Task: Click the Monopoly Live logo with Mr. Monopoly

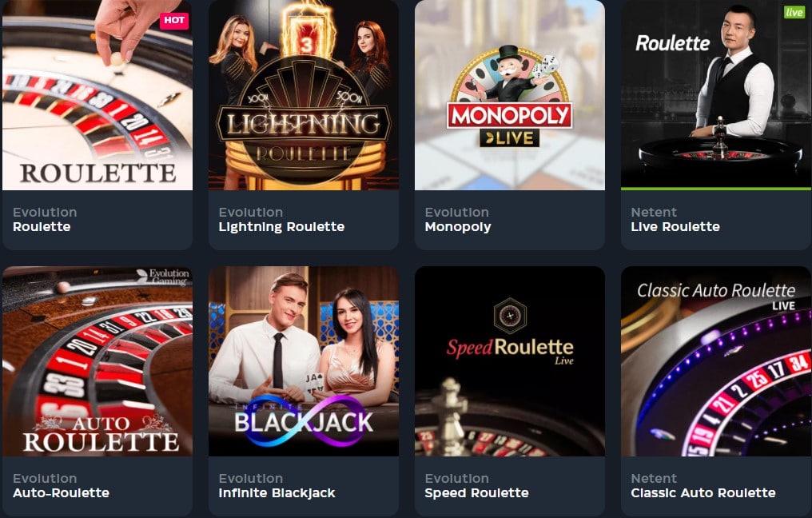Action: [x=510, y=97]
